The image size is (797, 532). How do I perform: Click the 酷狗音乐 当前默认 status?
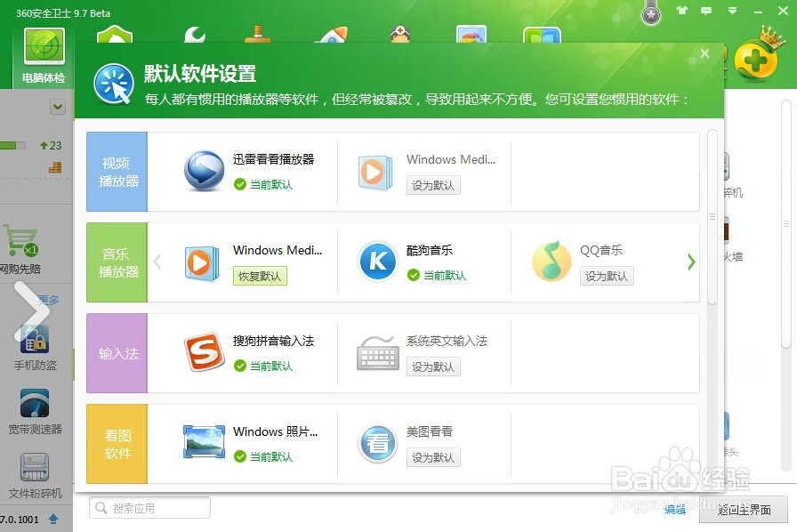(437, 275)
